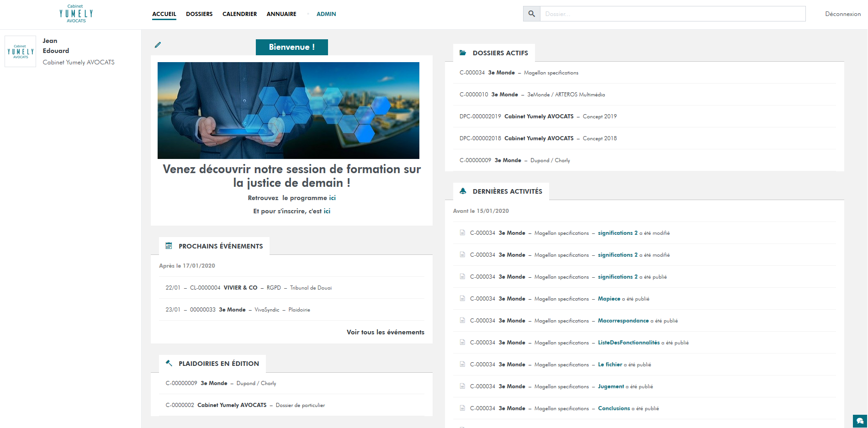The width and height of the screenshot is (868, 428).
Task: Click the pencil edit icon above the welcome panel
Action: pos(158,45)
